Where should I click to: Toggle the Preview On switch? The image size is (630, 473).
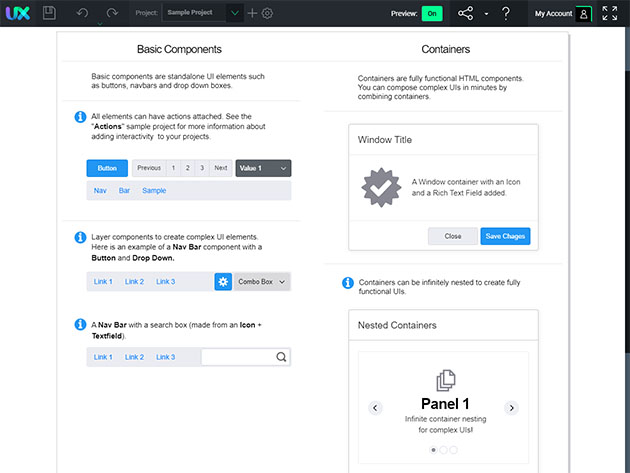click(x=432, y=14)
